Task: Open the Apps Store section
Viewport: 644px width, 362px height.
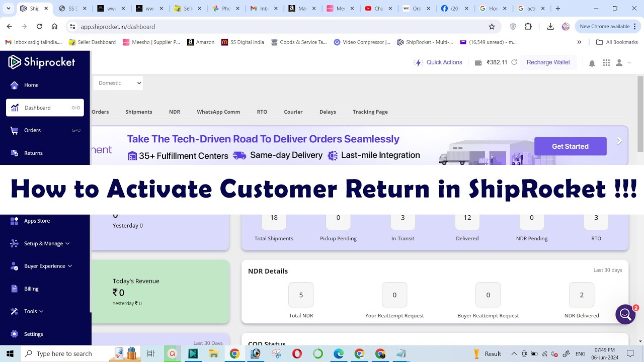Action: point(37,221)
